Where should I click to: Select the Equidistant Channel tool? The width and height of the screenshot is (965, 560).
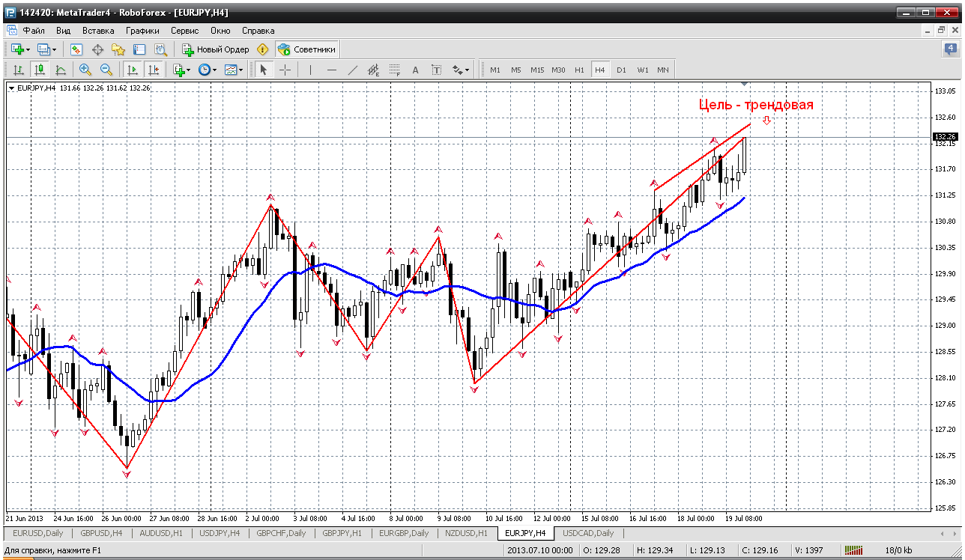coord(373,70)
